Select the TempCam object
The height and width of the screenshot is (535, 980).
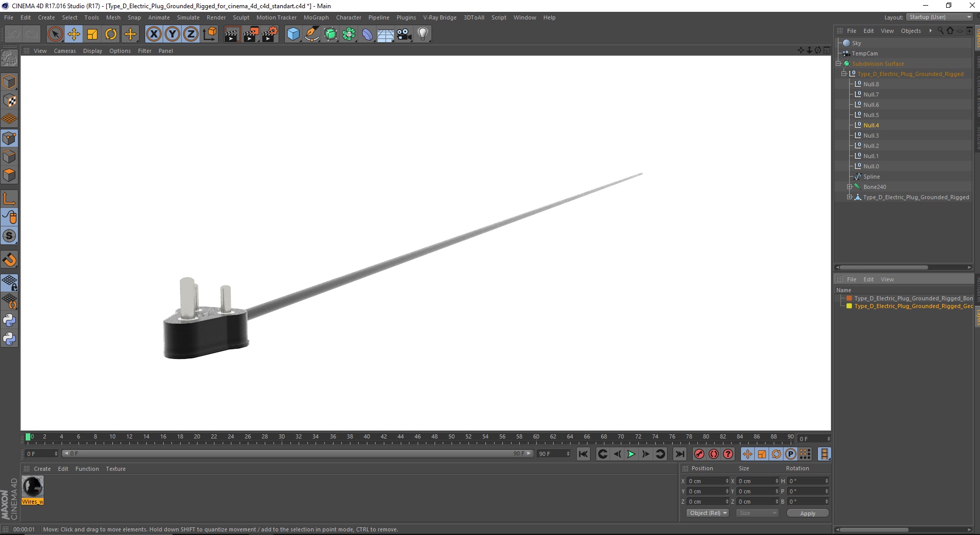[865, 53]
